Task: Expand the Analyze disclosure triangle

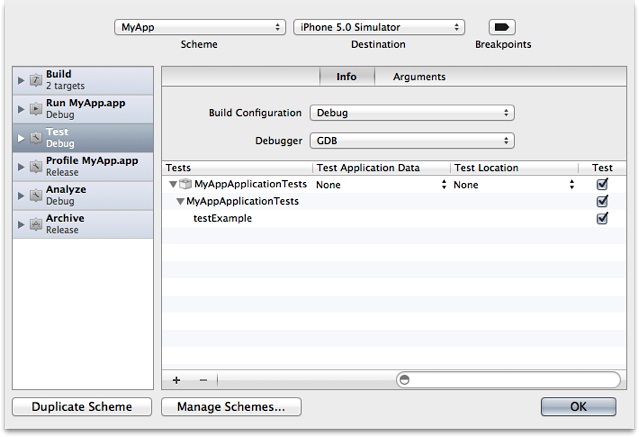Action: [21, 196]
